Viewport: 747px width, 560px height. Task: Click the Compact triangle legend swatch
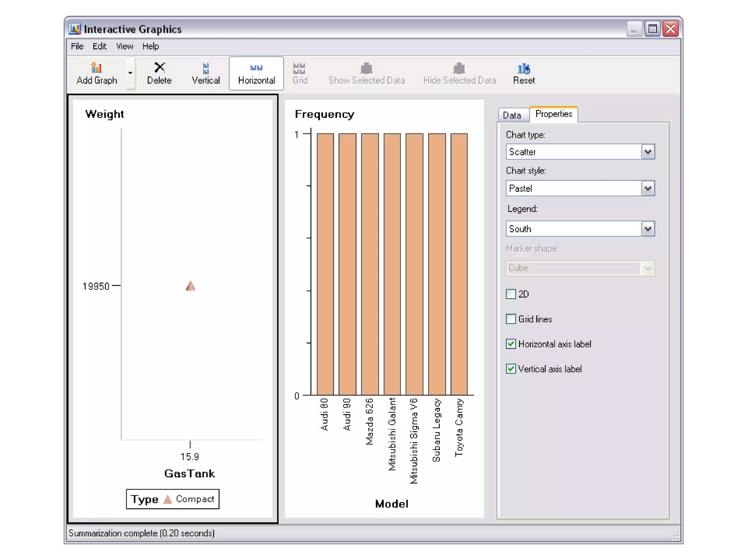coord(168,499)
